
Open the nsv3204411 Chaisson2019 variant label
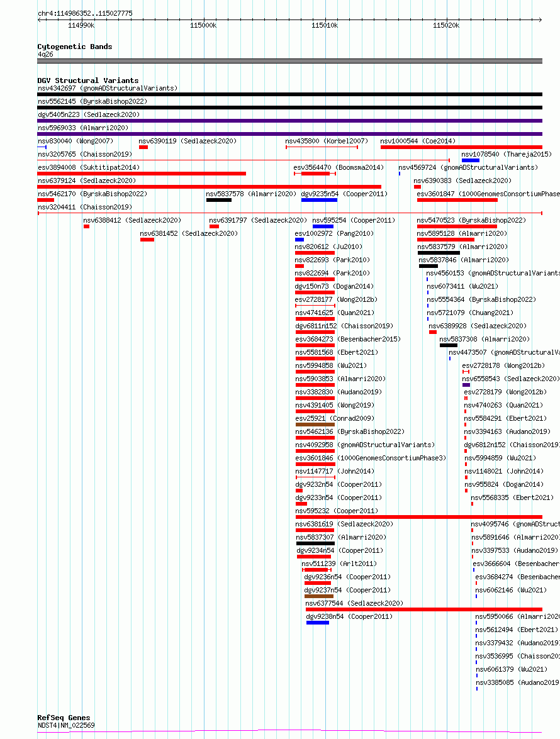85,207
